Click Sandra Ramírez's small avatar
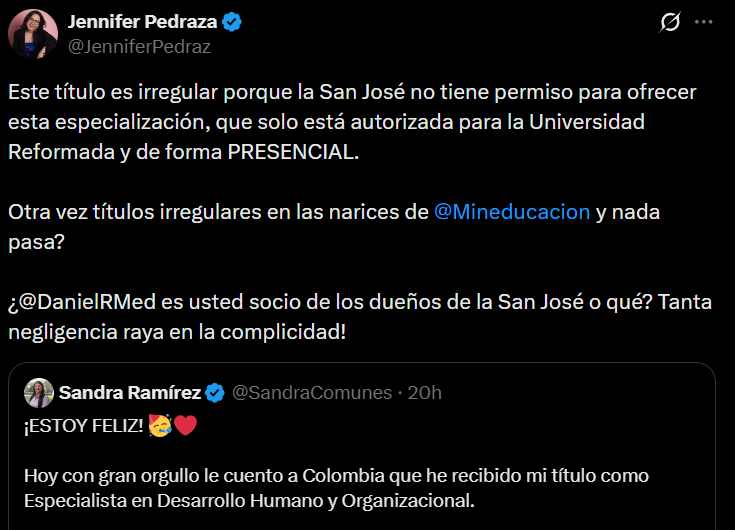Screen dimensions: 735x530 (x=39, y=393)
